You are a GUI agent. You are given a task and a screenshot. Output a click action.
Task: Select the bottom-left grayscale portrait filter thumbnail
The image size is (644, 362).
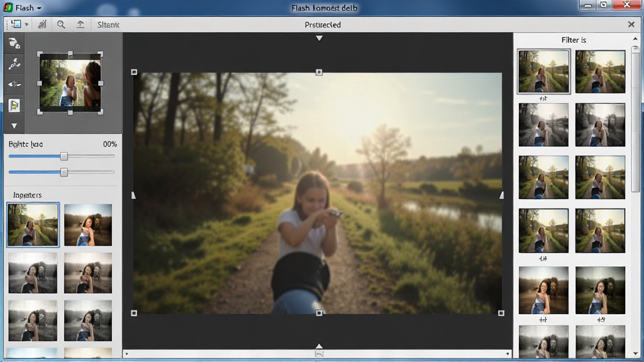543,341
